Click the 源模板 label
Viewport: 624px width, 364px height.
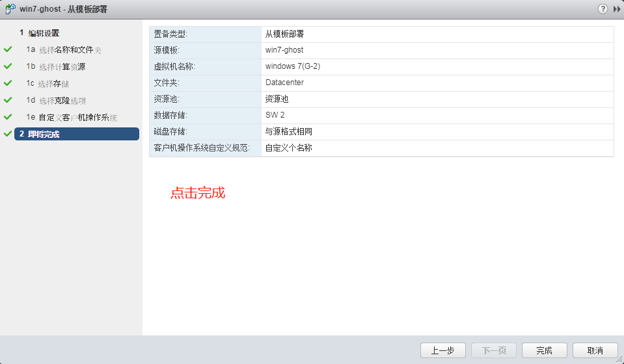[167, 51]
